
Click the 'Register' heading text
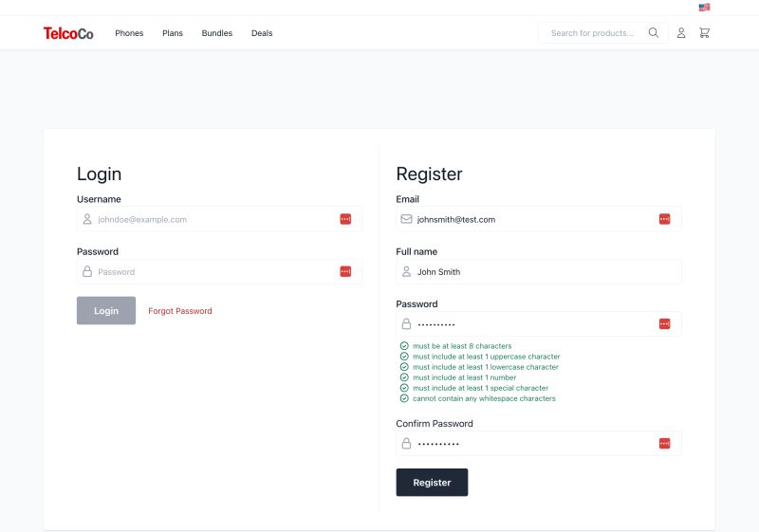pos(429,174)
